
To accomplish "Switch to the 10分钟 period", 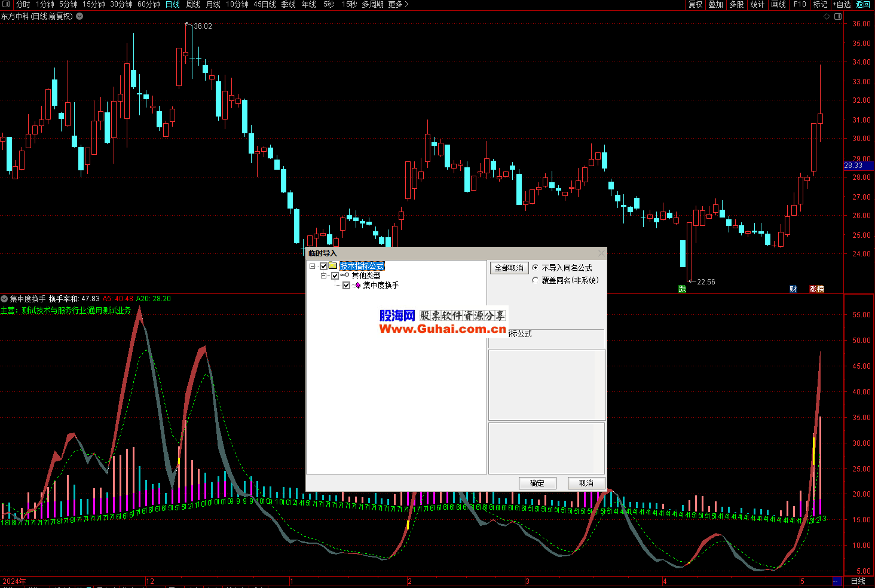I will [x=237, y=4].
